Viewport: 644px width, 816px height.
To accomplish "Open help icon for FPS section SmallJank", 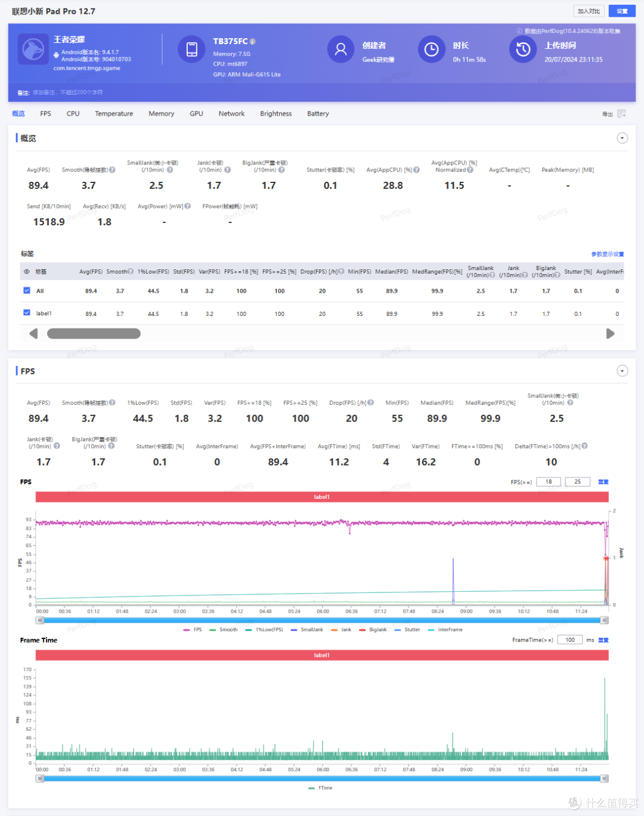I will tap(570, 403).
